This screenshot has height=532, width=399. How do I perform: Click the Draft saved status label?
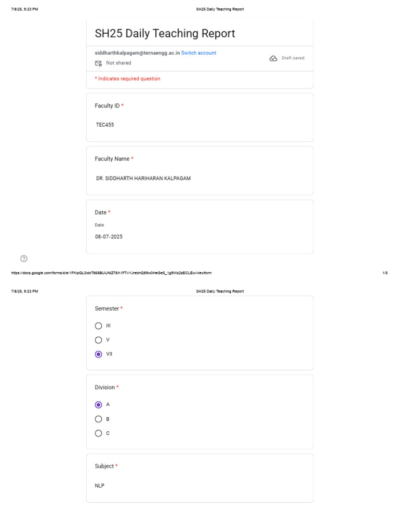click(x=293, y=58)
